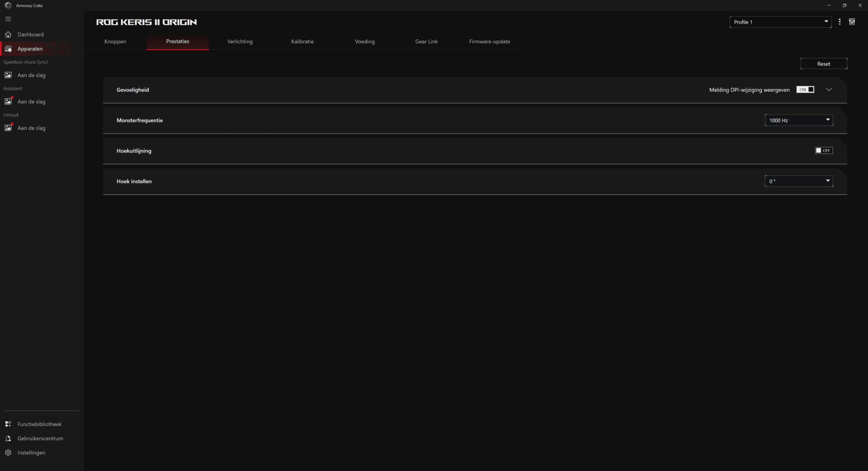This screenshot has width=868, height=471.
Task: Open Instellingen gear icon
Action: pyautogui.click(x=8, y=453)
